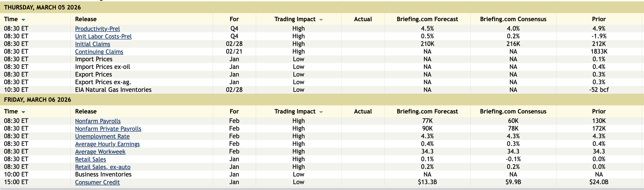This screenshot has width=644, height=190.
Task: Click the Consumer Credit link
Action: [97, 182]
